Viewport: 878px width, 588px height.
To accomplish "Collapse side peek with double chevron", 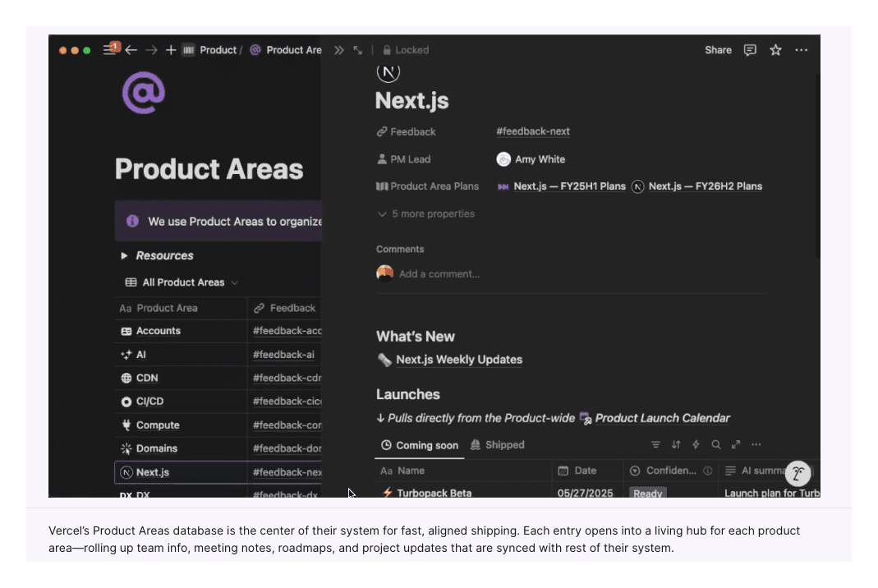I will [338, 50].
